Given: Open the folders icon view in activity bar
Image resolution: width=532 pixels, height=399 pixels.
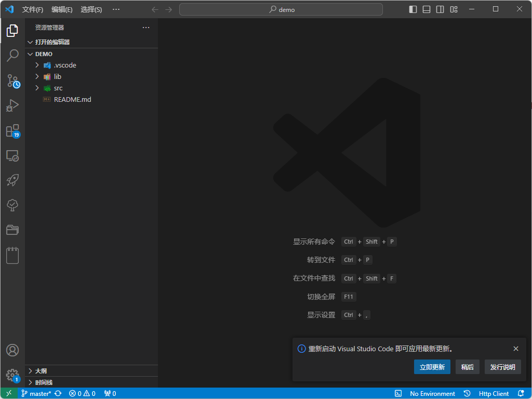Looking at the screenshot, I should [x=12, y=230].
